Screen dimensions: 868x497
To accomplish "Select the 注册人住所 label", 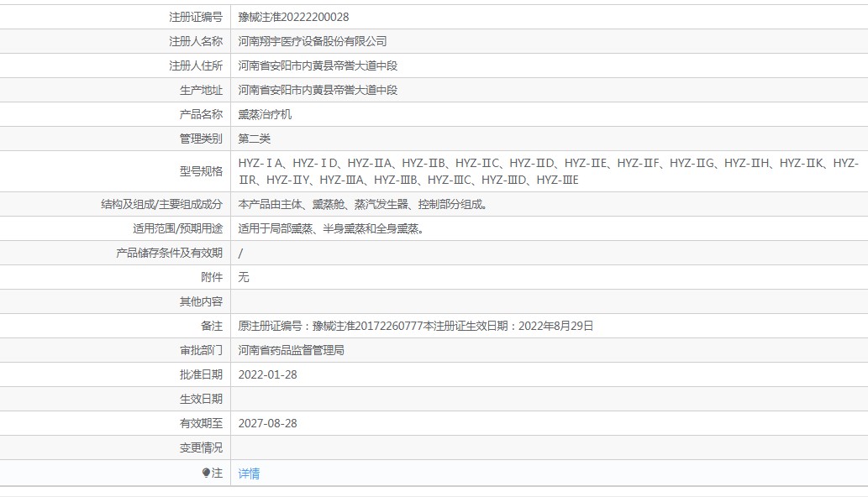I will click(x=196, y=65).
